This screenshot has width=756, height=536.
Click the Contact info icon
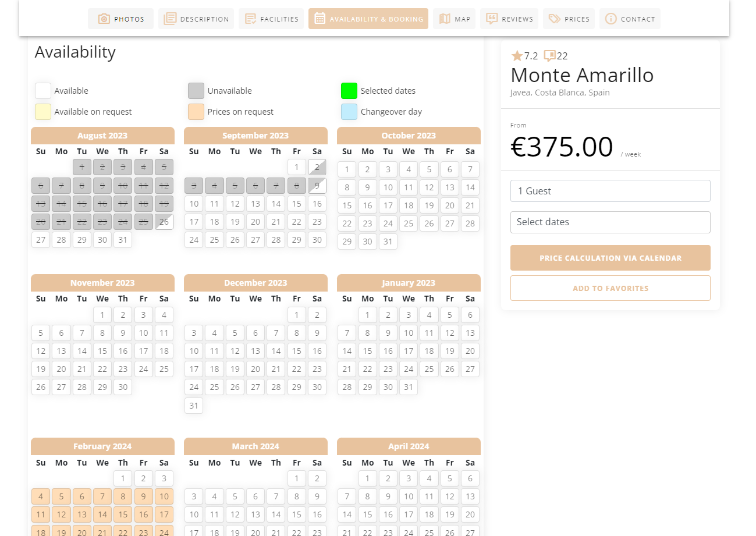pos(611,19)
